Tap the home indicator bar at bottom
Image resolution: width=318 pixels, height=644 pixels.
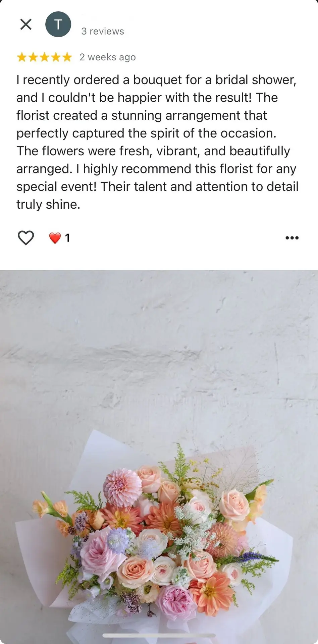coord(159,635)
